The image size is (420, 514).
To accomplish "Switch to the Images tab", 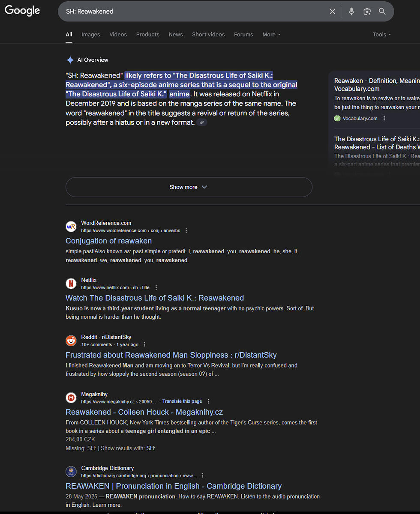I will coord(90,35).
